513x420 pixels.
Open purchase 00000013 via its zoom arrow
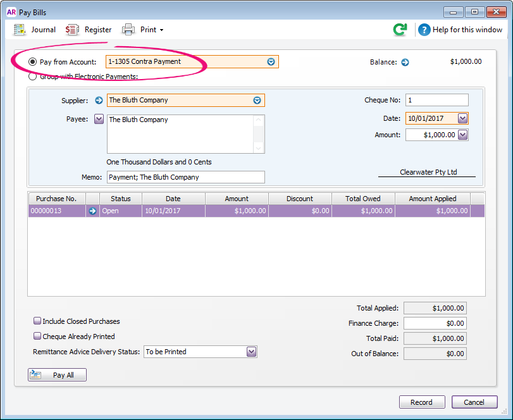tap(92, 211)
